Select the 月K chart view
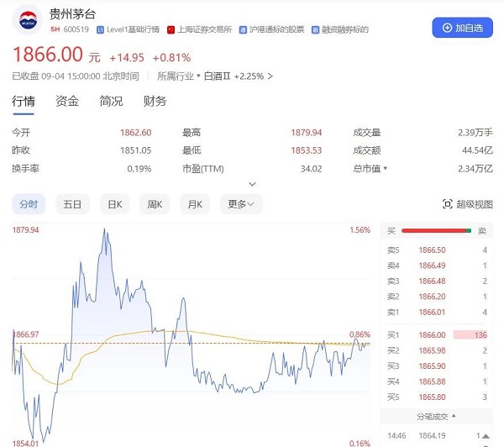The width and height of the screenshot is (504, 447). click(195, 204)
